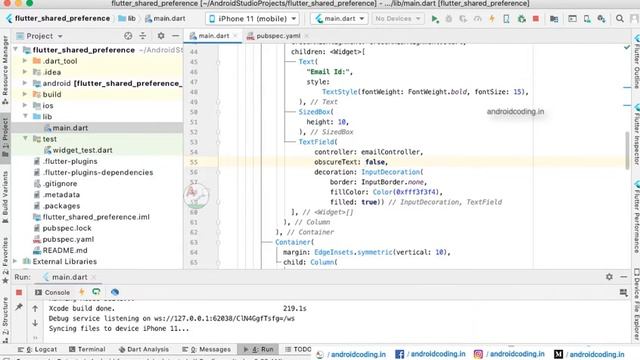This screenshot has width=640, height=360.
Task: Select main.dart in the project tree
Action: [x=70, y=128]
